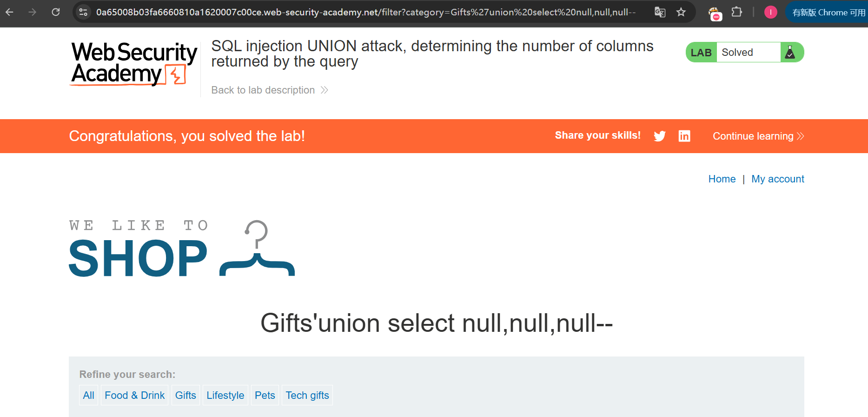Click the adblocker extension icon

(x=715, y=13)
